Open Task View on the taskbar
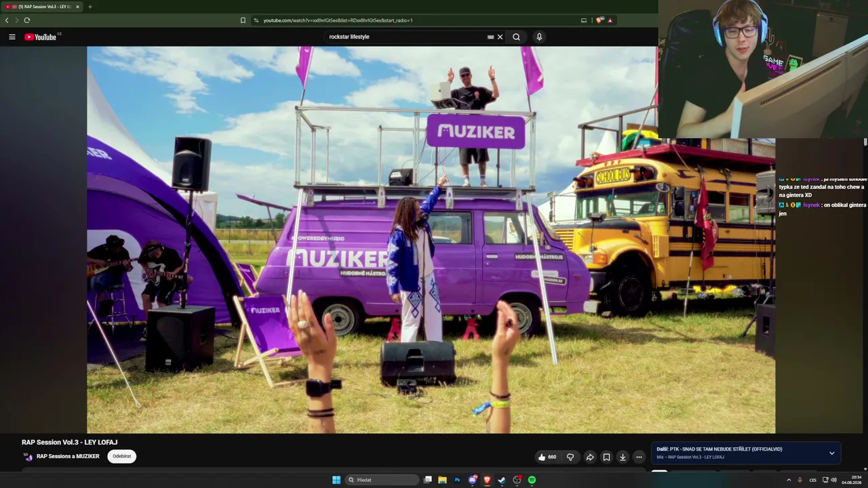868x488 pixels. (428, 480)
